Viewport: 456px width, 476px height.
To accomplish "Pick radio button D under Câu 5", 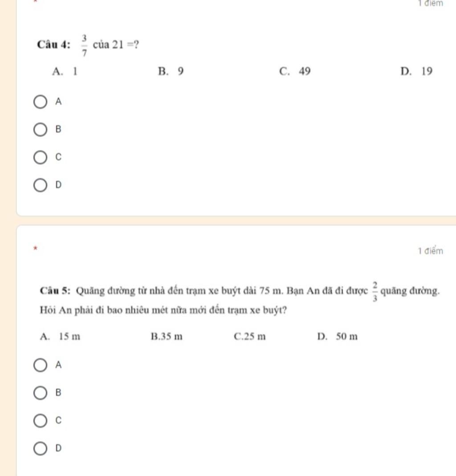I will [40, 448].
